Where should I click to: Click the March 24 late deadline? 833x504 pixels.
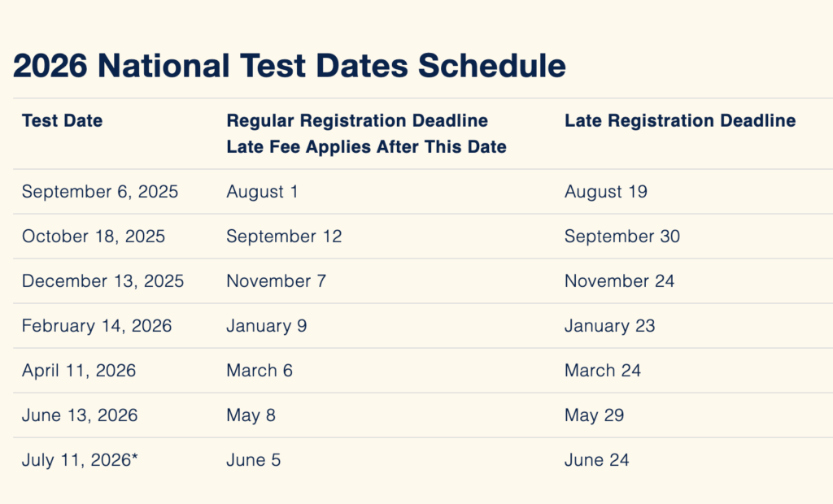click(603, 371)
